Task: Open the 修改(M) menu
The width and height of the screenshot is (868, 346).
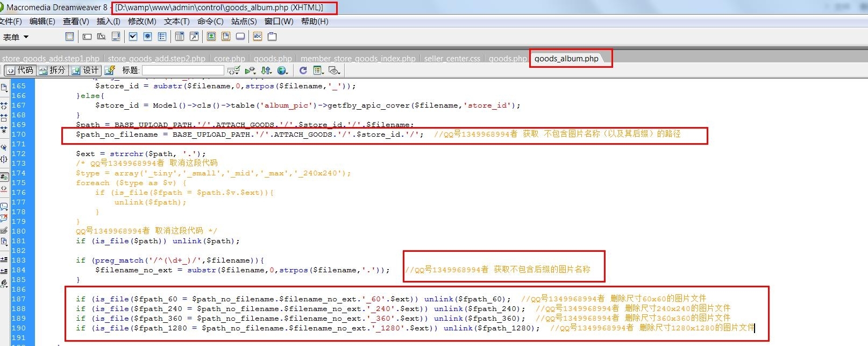Action: pyautogui.click(x=142, y=22)
